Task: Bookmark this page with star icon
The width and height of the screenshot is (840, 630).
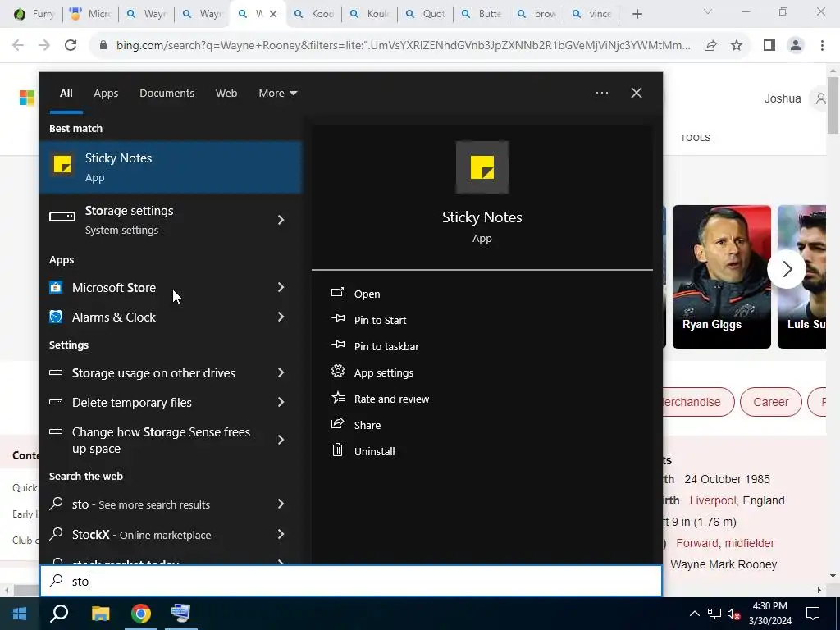Action: [x=737, y=45]
